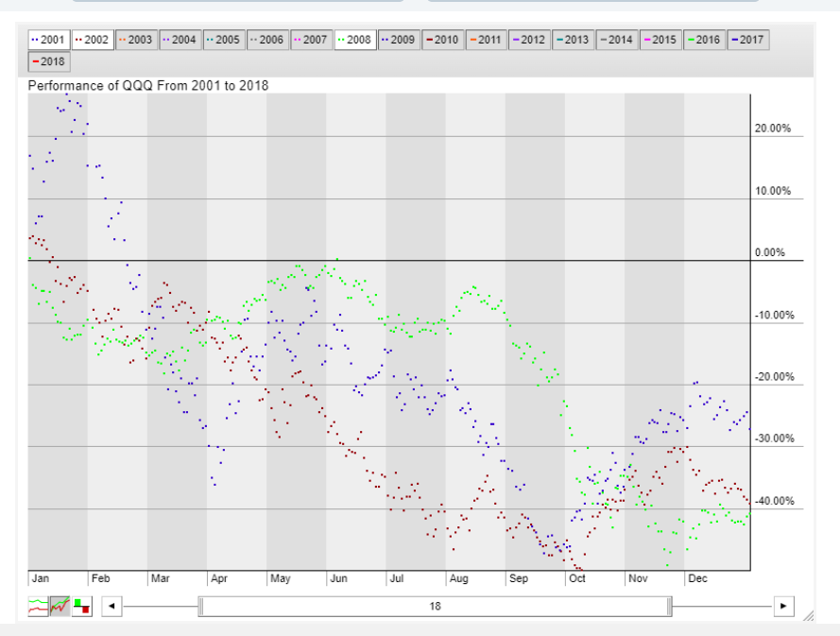Click the Mar month label
The image size is (840, 636).
click(x=161, y=578)
